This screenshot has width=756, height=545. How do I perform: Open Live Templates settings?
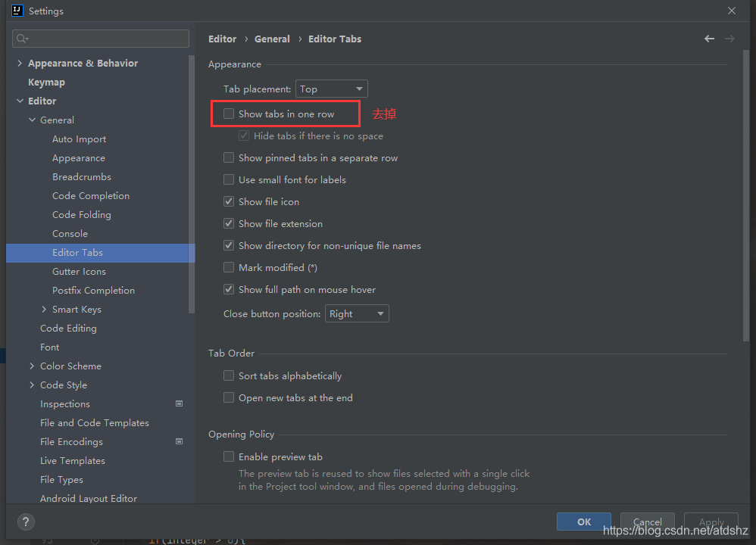(72, 461)
